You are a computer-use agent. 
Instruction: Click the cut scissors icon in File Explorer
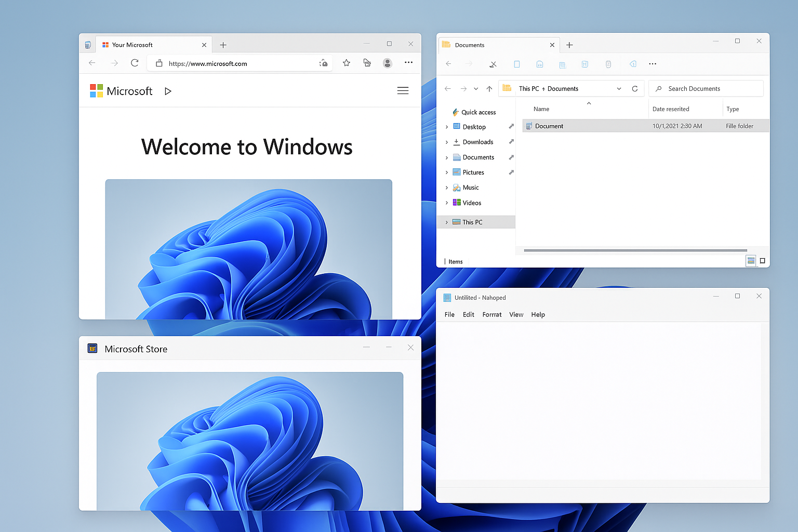coord(493,64)
